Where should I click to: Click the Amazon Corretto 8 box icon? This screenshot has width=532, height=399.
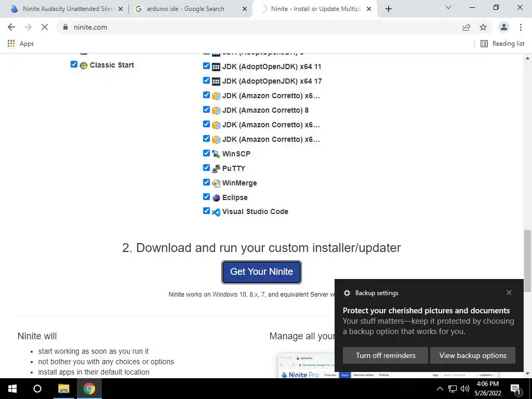(216, 111)
